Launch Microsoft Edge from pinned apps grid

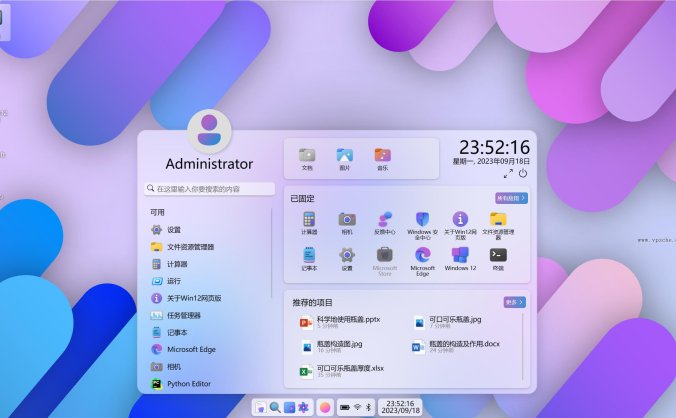coord(422,262)
